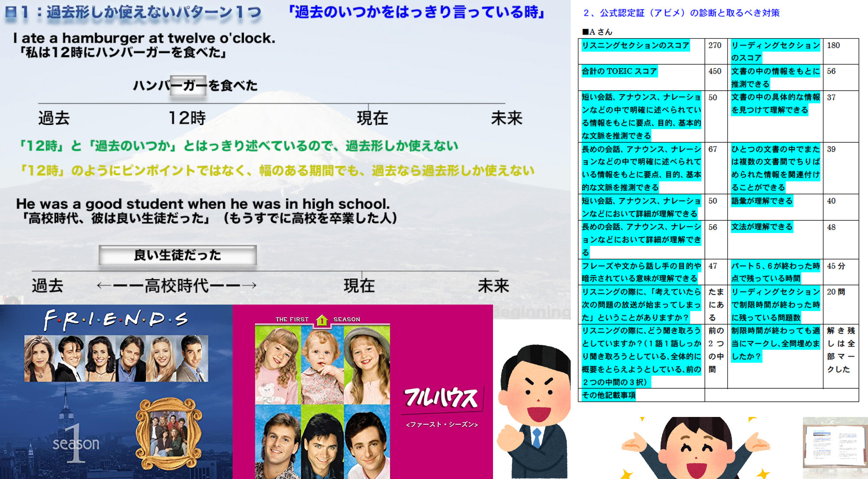Image resolution: width=868 pixels, height=479 pixels.
Task: Click the heading 公式認定証（アビメ）の診断と取るべき対策
Action: 681,13
